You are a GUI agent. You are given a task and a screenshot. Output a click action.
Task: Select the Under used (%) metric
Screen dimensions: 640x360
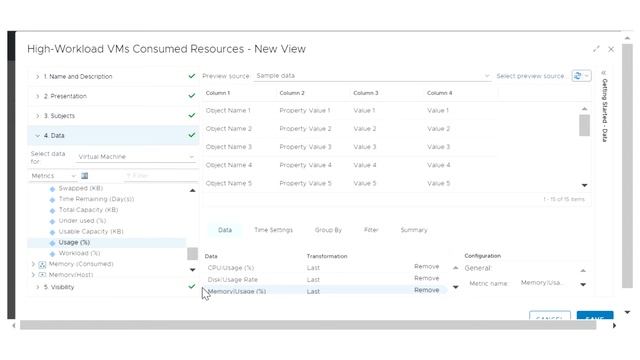pos(82,221)
